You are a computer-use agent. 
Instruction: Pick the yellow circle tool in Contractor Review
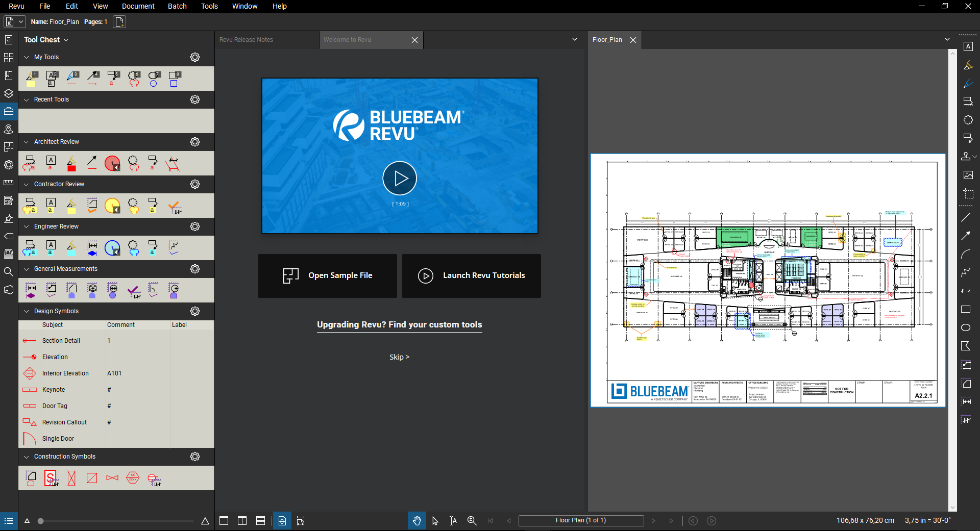(112, 206)
